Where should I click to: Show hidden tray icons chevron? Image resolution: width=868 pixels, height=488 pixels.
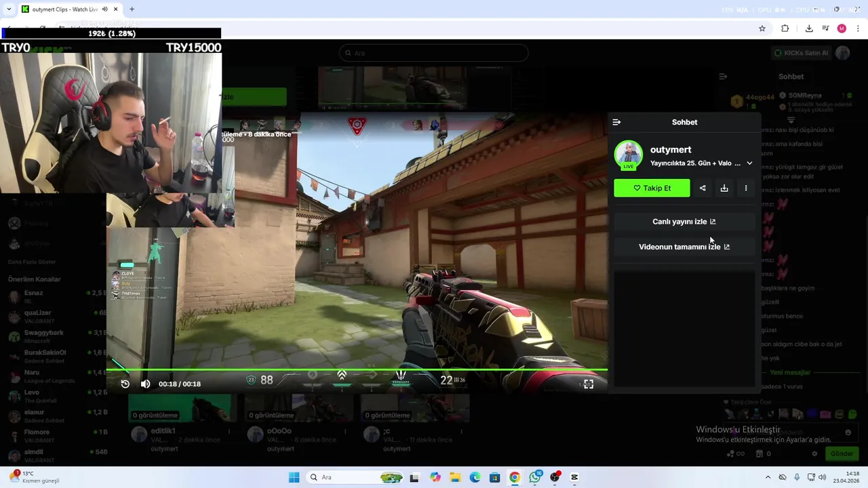[x=768, y=477]
